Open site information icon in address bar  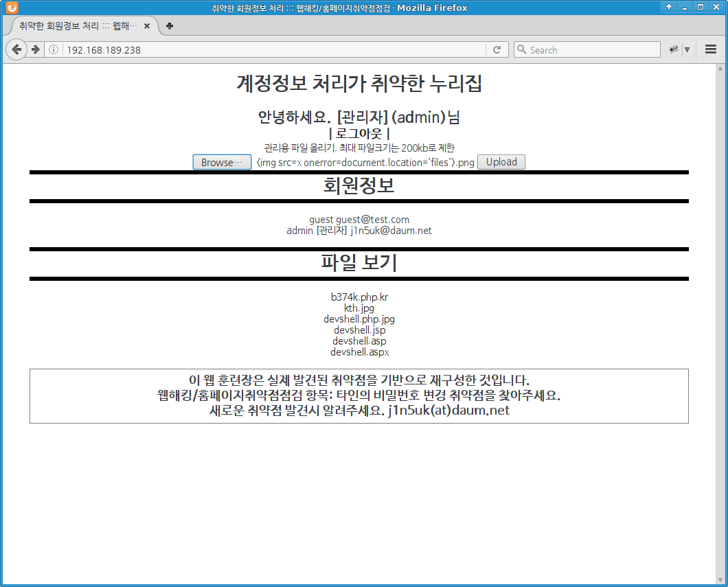(54, 49)
